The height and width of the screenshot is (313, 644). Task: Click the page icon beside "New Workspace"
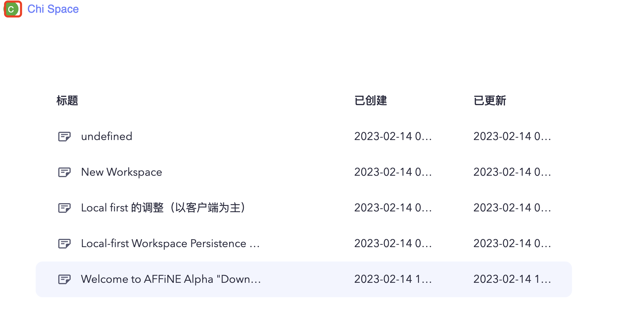tap(64, 172)
